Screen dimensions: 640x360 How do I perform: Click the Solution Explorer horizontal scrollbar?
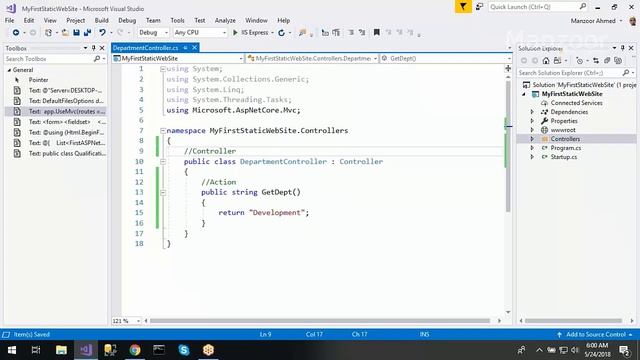573,321
